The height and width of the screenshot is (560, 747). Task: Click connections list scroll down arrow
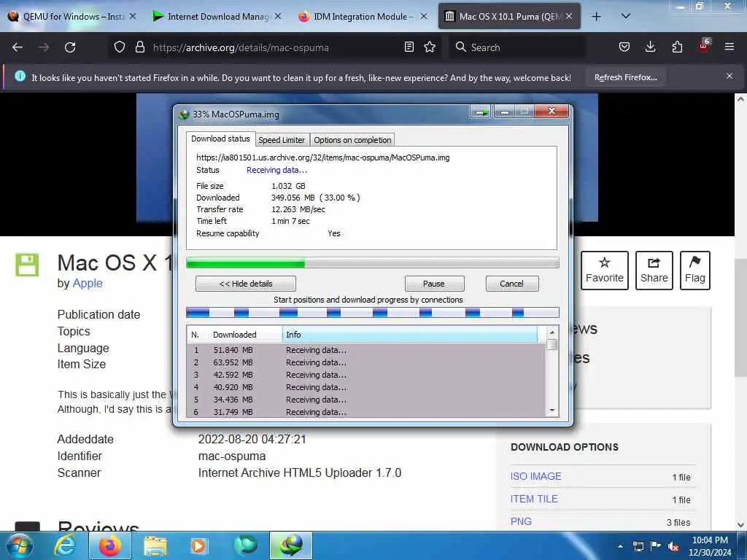tap(551, 411)
